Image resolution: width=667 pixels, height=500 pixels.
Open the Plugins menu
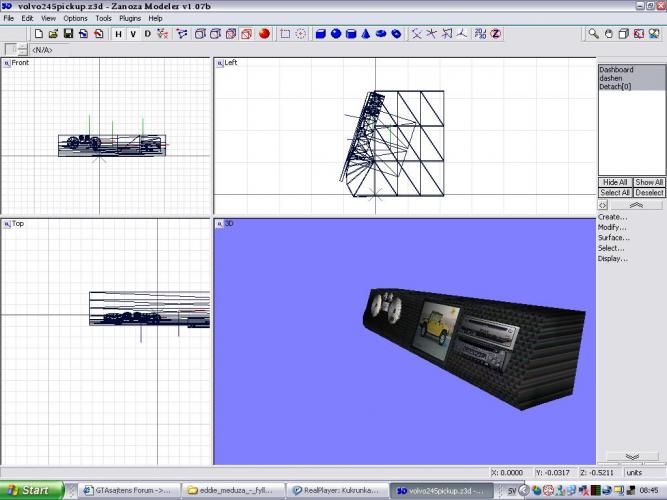130,18
